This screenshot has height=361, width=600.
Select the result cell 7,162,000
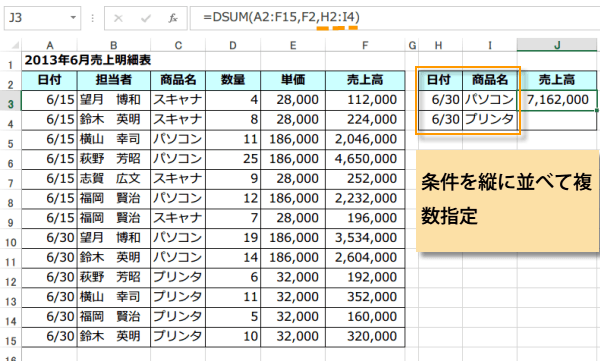(557, 100)
